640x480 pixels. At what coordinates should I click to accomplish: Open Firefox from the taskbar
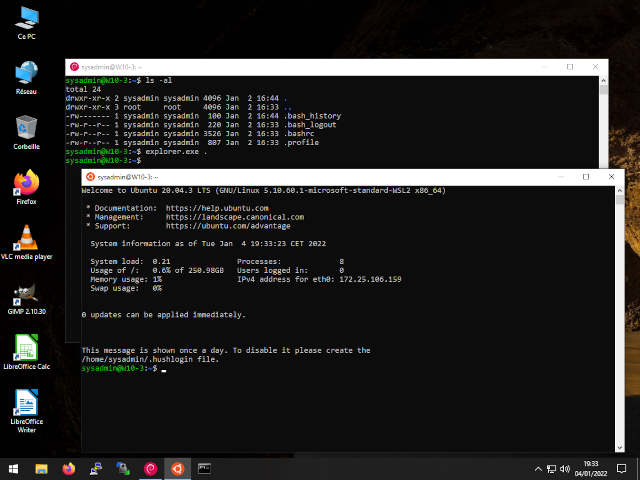pos(69,469)
